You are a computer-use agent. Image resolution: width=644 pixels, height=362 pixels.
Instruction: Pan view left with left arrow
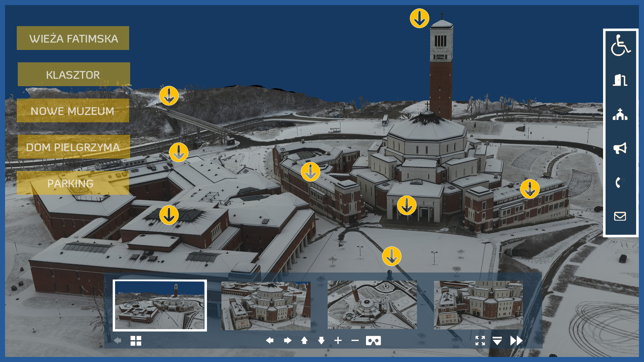tap(270, 341)
